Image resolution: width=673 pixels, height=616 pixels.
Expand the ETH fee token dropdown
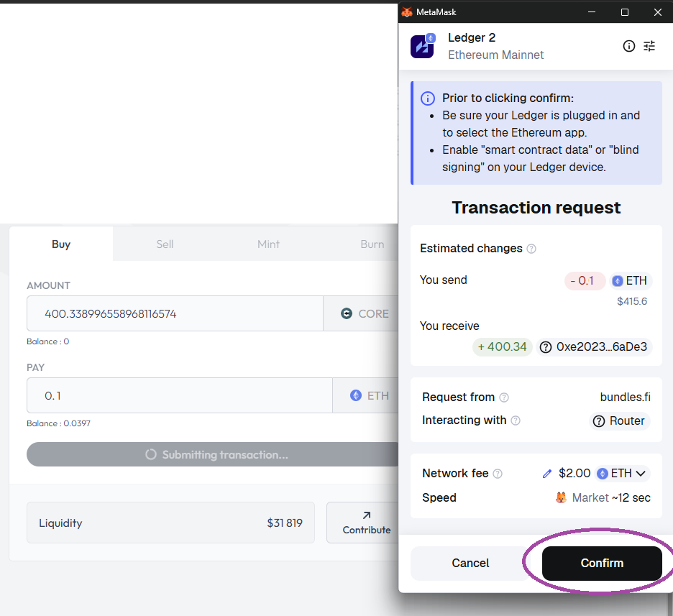tap(623, 474)
